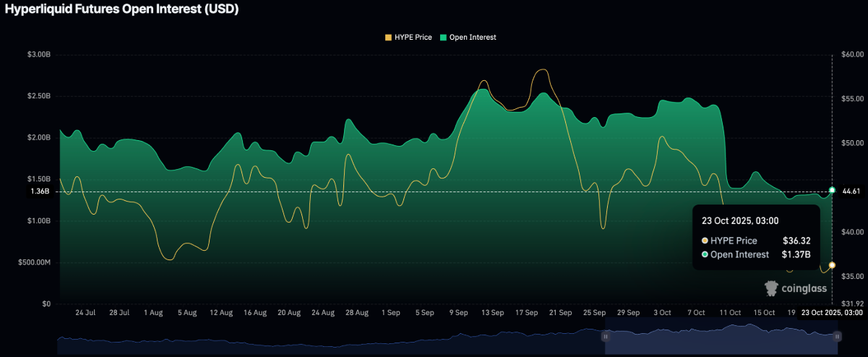The image size is (868, 357).
Task: Click the left range slider handle
Action: click(x=606, y=336)
